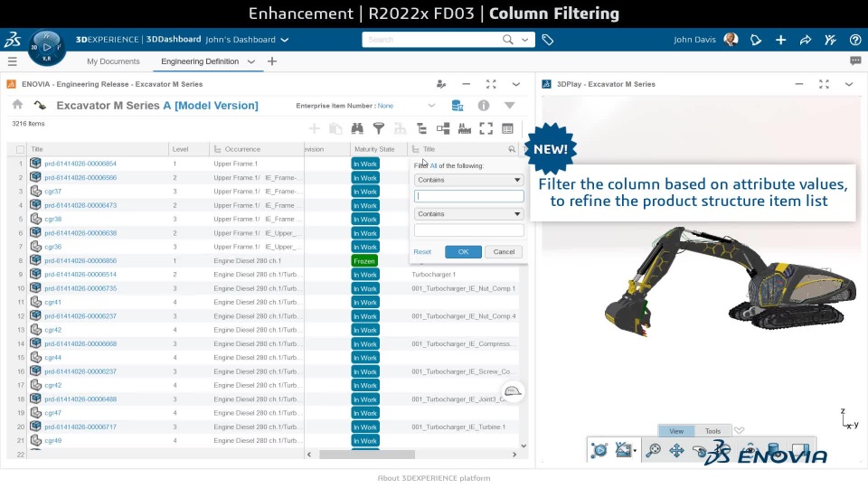Open the chat messages icon
This screenshot has width=868, height=488.
pos(855,61)
